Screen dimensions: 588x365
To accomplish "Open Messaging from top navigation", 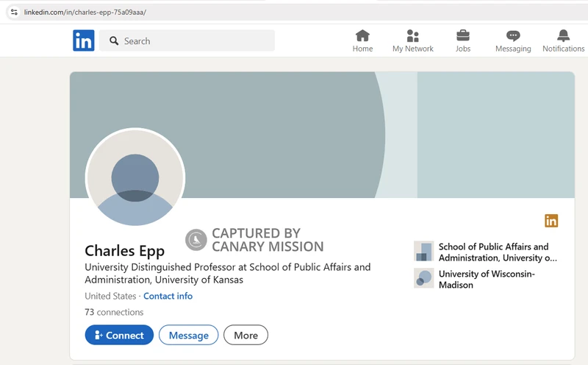I will coord(513,41).
